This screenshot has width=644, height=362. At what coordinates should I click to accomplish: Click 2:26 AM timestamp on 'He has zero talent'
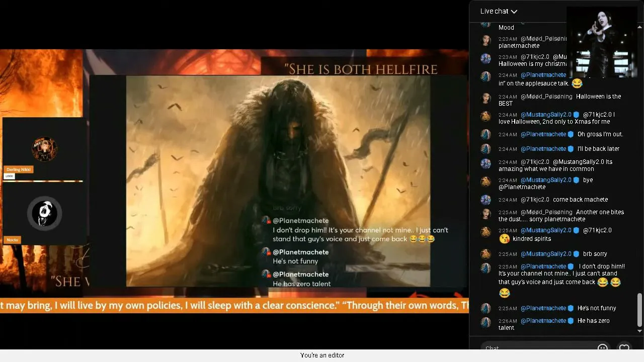click(x=508, y=321)
